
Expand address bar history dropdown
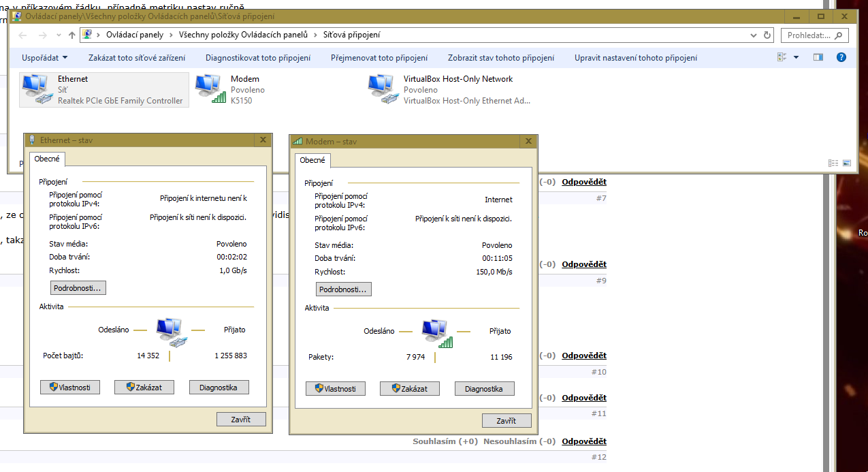(753, 35)
